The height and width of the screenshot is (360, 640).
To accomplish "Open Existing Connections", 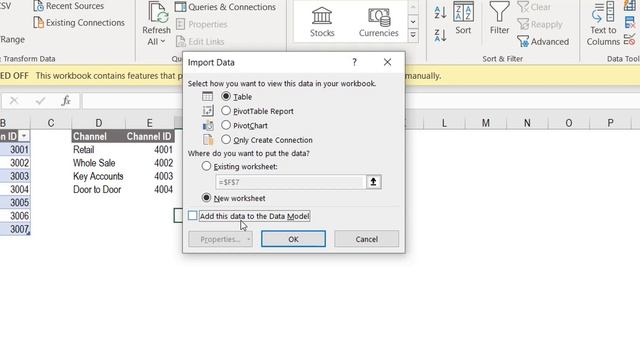I will coord(79,22).
